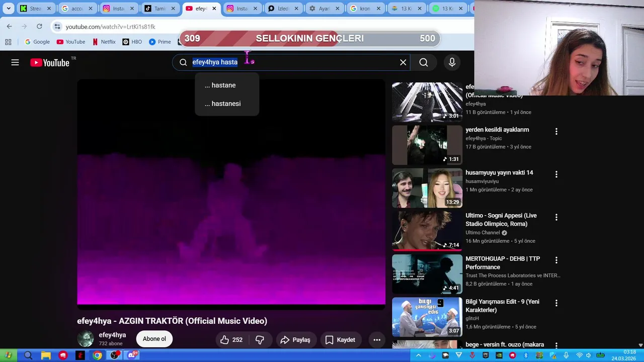The image size is (644, 362).
Task: Open the YouTube hamburger guide menu
Action: click(x=15, y=62)
